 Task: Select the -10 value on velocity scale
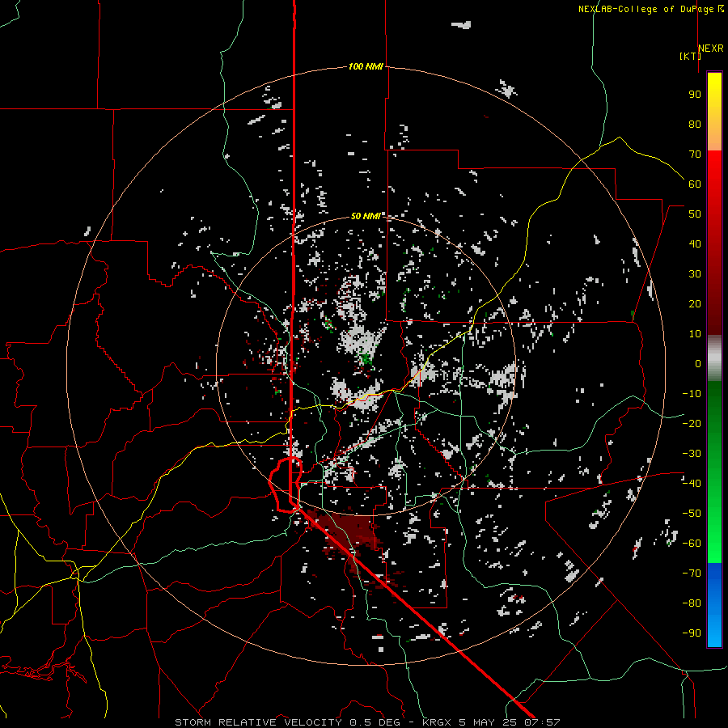pyautogui.click(x=692, y=394)
